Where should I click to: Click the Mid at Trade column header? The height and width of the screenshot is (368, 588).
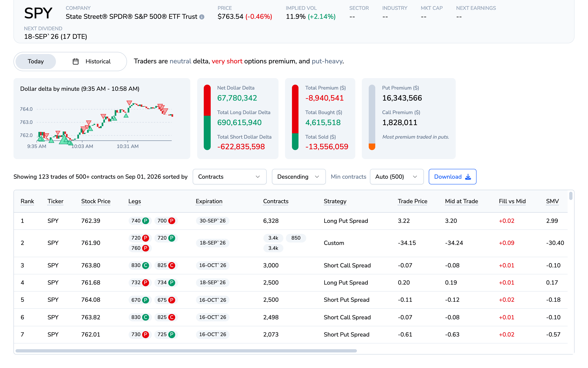(461, 201)
